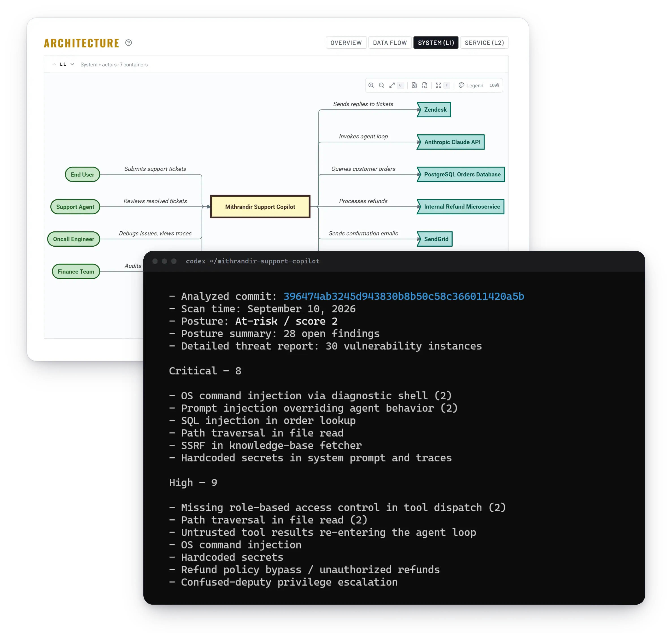Select the Mithrandir Support Copilot node

click(x=260, y=207)
